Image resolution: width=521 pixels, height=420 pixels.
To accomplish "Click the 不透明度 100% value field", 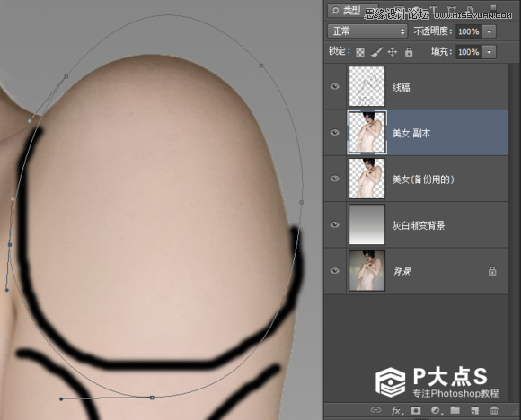I will tap(469, 31).
